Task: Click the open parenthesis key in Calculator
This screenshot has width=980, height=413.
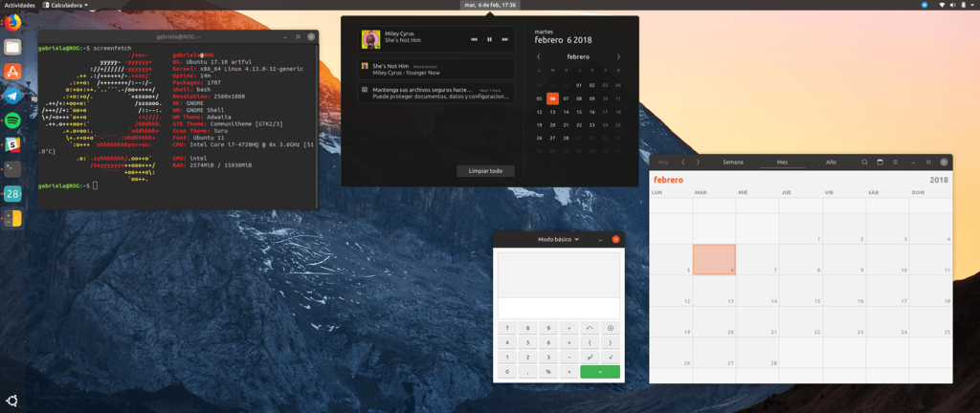Action: (590, 342)
